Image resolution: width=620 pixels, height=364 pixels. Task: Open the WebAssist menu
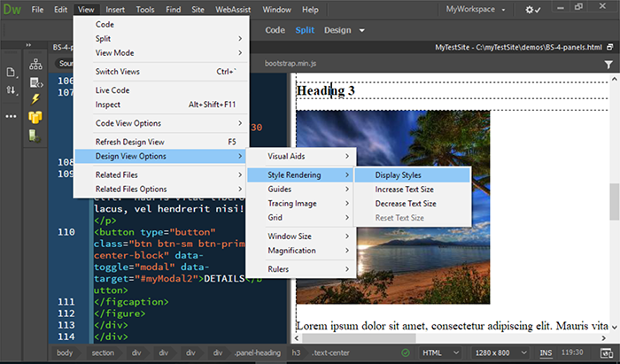233,10
